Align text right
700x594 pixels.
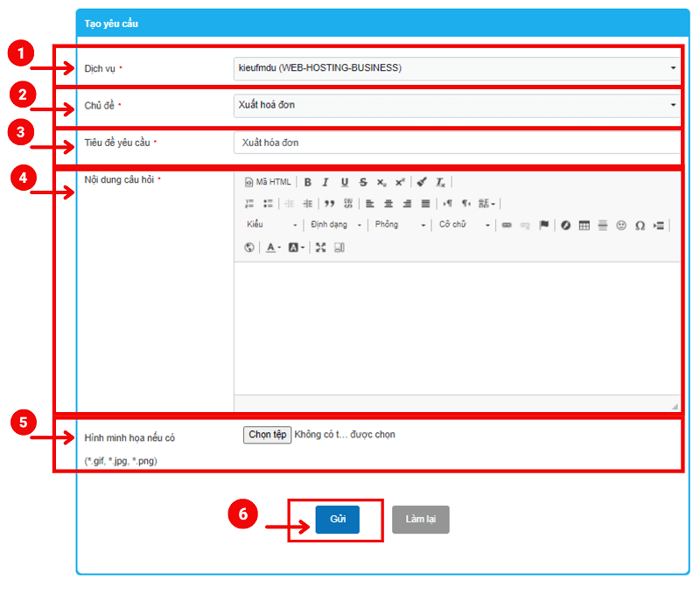[x=407, y=204]
